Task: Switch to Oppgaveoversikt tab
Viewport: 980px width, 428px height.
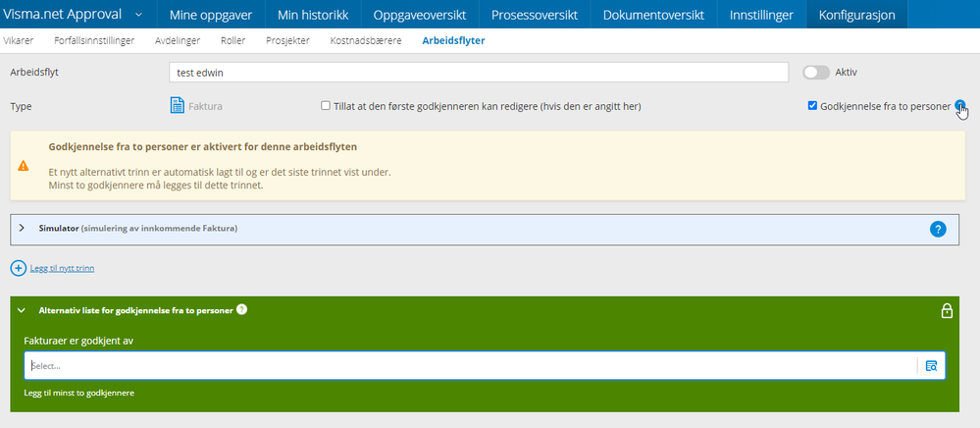Action: click(x=420, y=15)
